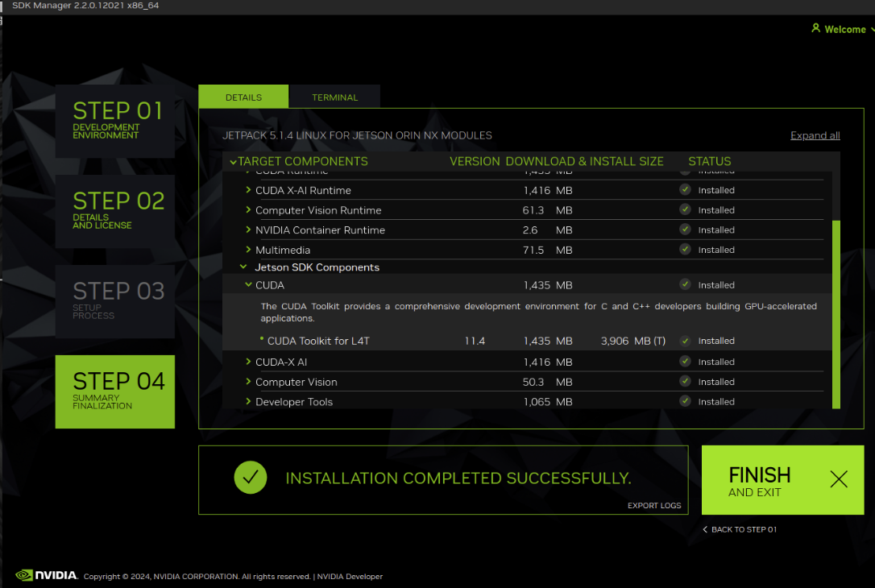Collapse the Jetson SDK Components group
The image size is (875, 588).
[243, 267]
